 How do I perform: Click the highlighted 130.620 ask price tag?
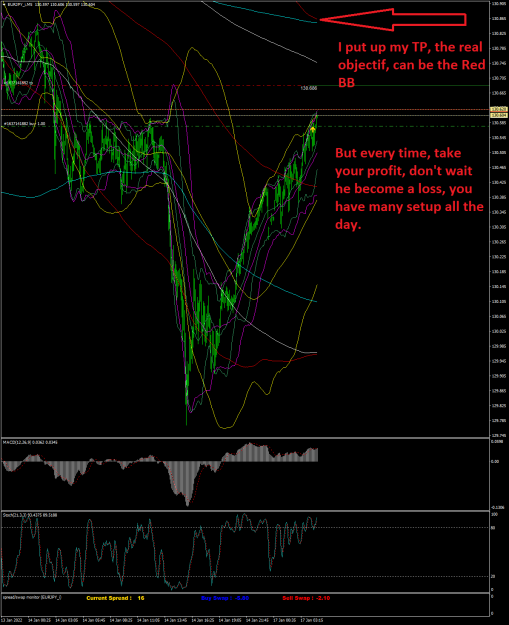click(x=499, y=109)
